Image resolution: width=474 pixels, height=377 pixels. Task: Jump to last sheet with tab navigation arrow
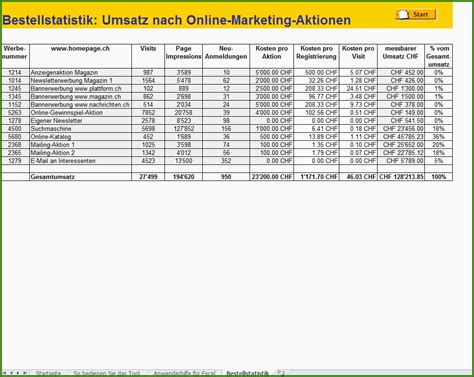[x=25, y=373]
